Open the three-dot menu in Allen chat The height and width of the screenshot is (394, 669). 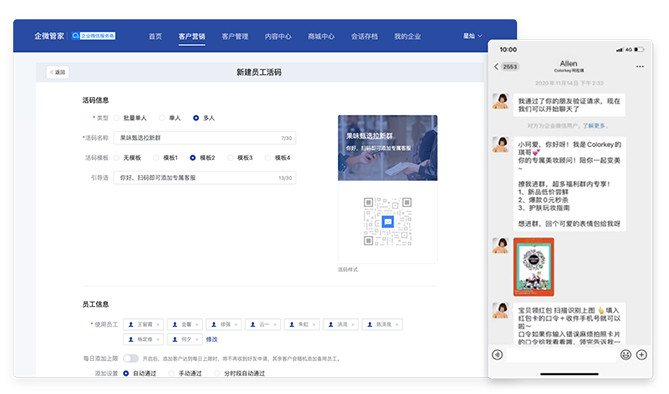click(640, 67)
